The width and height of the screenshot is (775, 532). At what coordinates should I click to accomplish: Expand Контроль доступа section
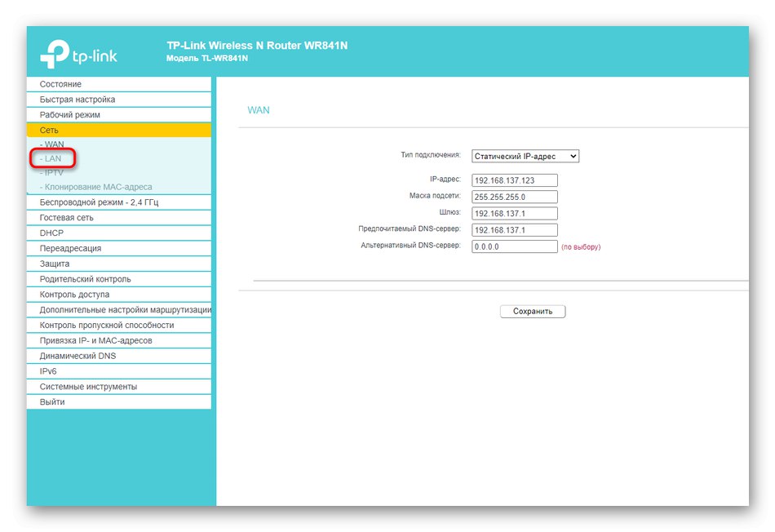click(x=118, y=295)
